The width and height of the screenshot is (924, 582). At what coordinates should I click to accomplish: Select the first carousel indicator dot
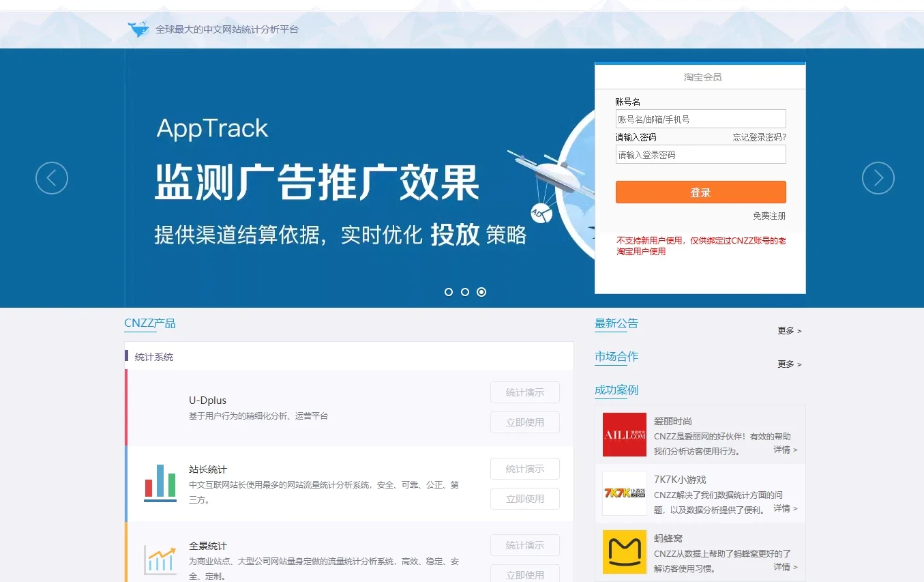point(449,291)
